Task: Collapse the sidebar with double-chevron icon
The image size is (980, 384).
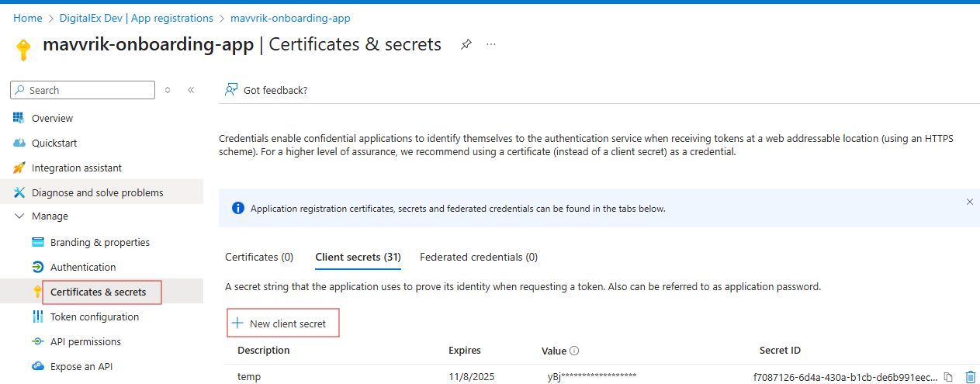Action: pyautogui.click(x=191, y=90)
